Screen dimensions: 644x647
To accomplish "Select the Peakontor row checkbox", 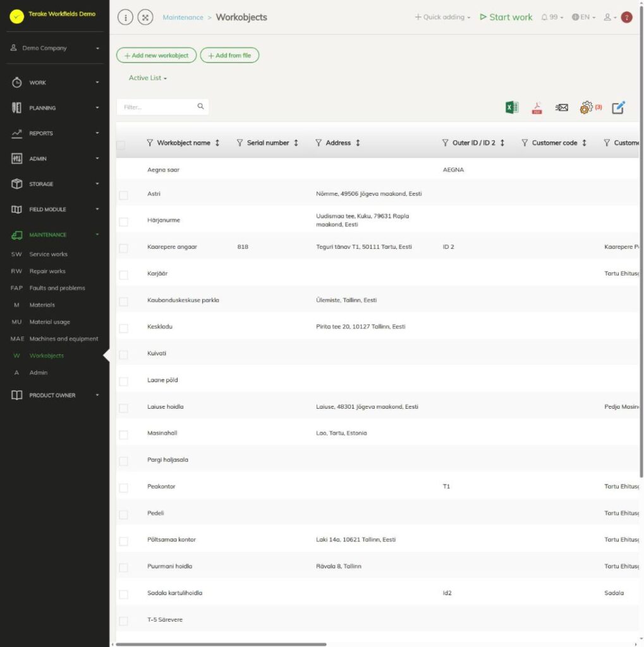I will point(123,488).
